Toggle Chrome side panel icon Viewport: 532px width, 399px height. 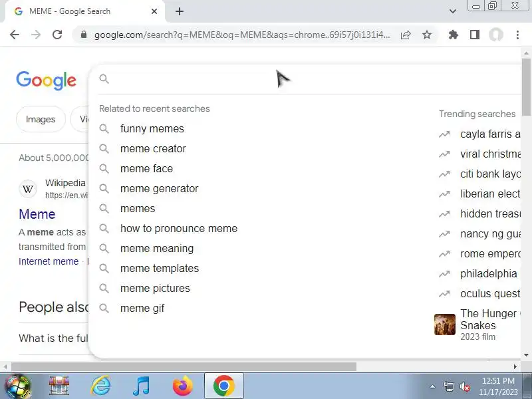click(475, 35)
